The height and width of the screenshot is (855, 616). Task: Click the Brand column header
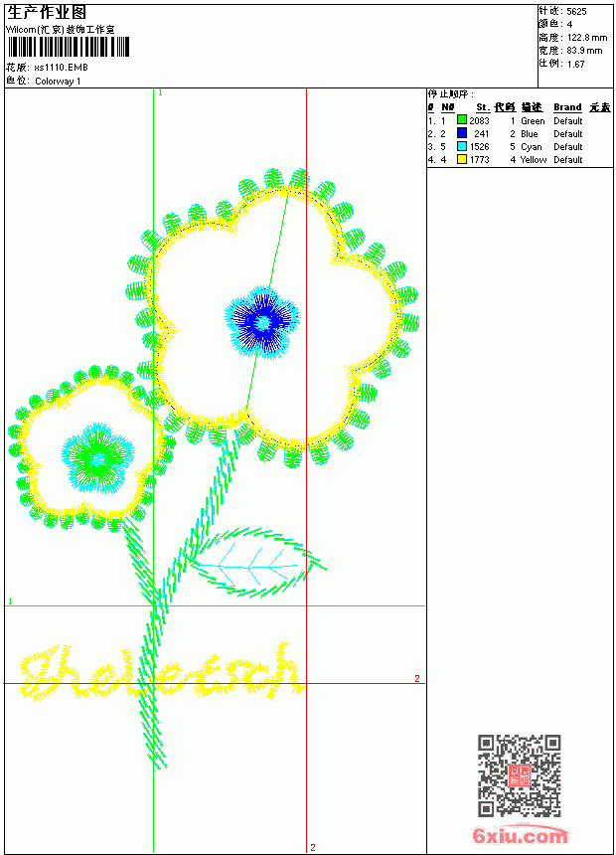(567, 107)
